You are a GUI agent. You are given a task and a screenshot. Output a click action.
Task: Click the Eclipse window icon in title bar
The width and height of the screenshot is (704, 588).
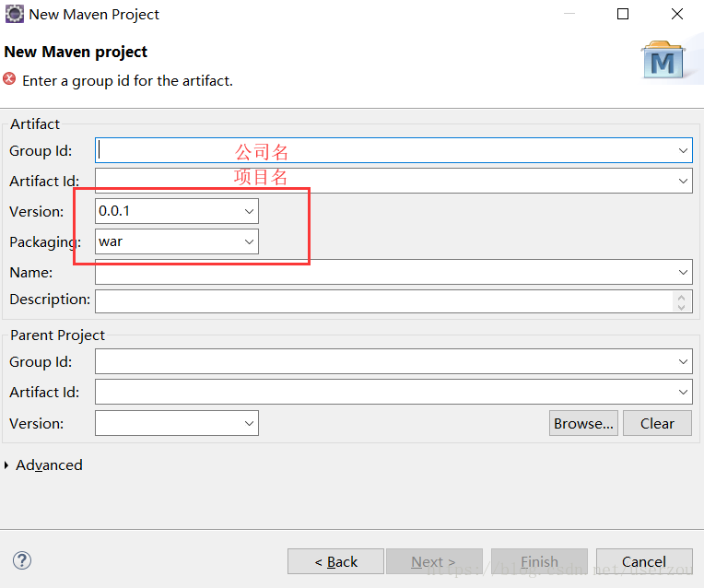pos(15,14)
